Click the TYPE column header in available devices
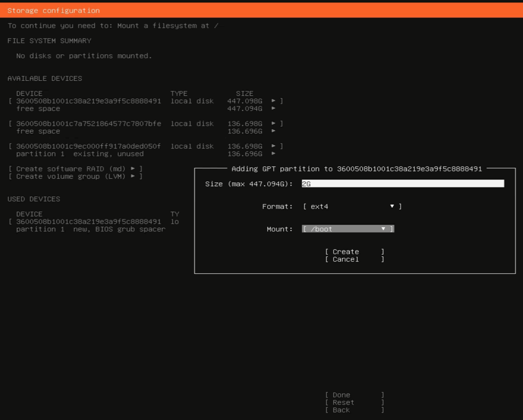The width and height of the screenshot is (523, 420). [x=179, y=93]
